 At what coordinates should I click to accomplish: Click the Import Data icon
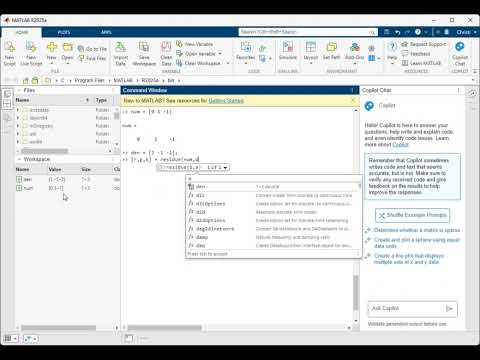click(120, 47)
